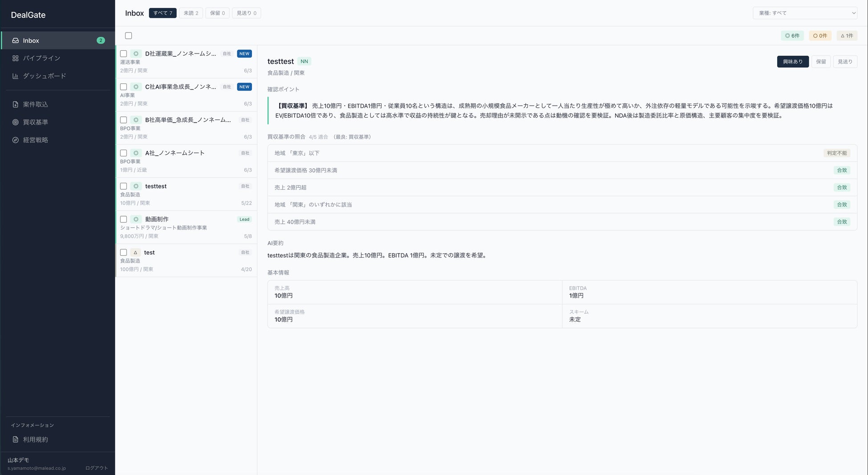Select the 保留 0 filter tab
This screenshot has width=868, height=475.
tap(217, 13)
